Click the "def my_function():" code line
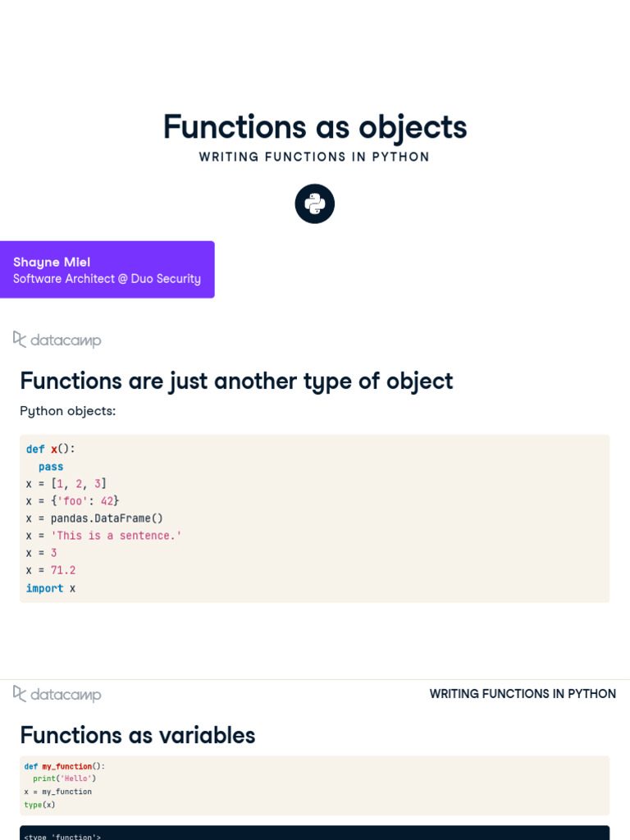Viewport: 630px width, 840px height. [65, 766]
